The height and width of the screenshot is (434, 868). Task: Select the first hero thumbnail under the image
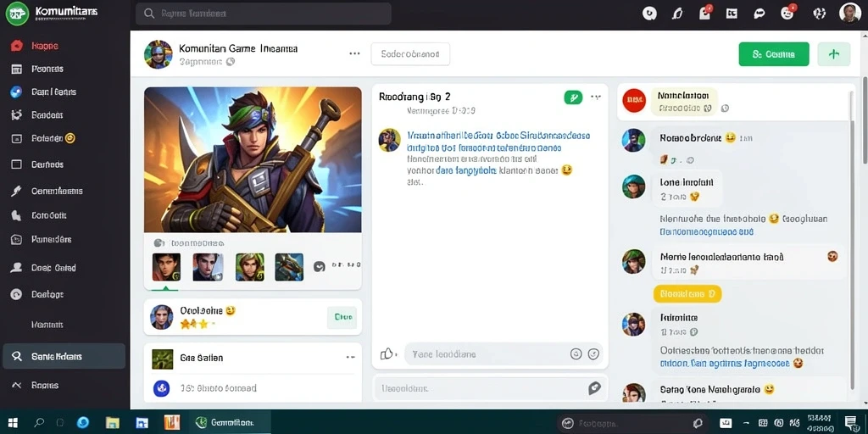(166, 267)
